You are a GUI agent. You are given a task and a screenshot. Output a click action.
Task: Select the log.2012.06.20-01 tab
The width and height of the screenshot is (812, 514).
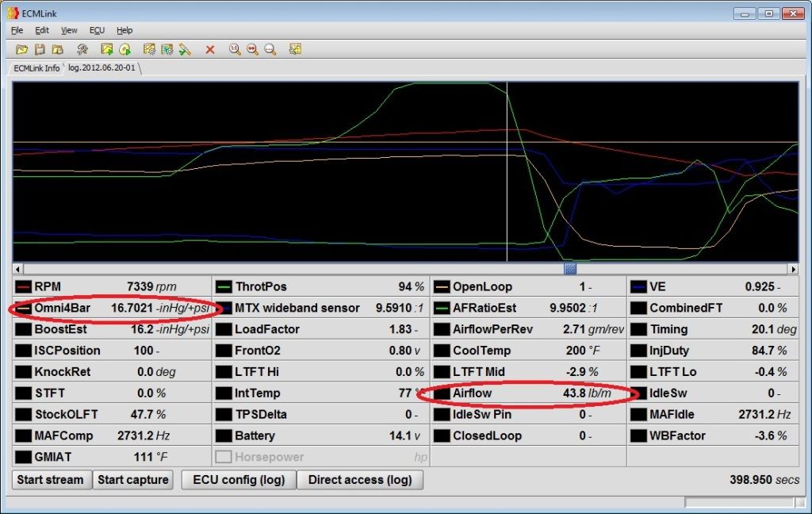coord(101,68)
